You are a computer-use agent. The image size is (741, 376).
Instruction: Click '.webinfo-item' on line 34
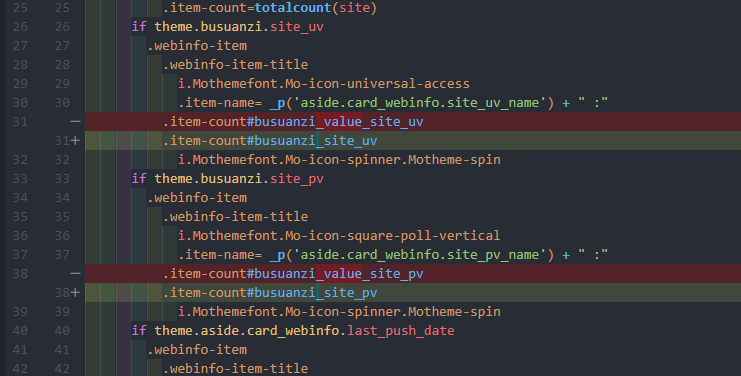point(197,197)
